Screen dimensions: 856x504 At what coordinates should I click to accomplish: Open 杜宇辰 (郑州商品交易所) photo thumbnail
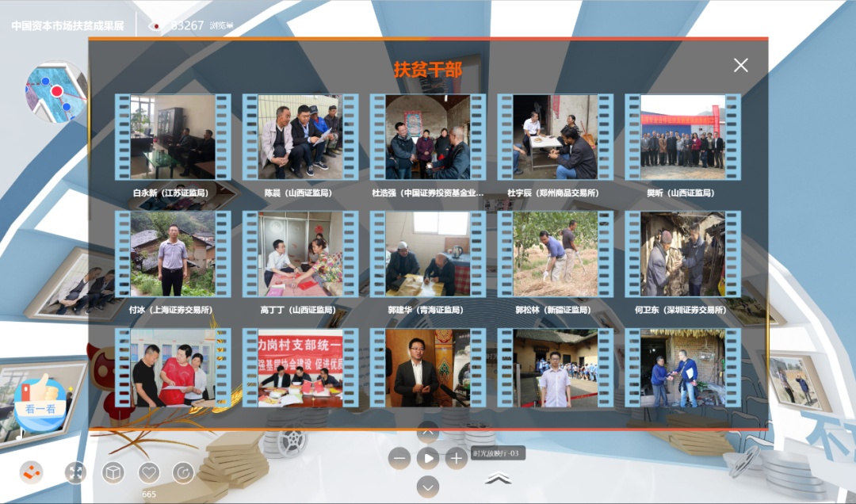tap(555, 137)
